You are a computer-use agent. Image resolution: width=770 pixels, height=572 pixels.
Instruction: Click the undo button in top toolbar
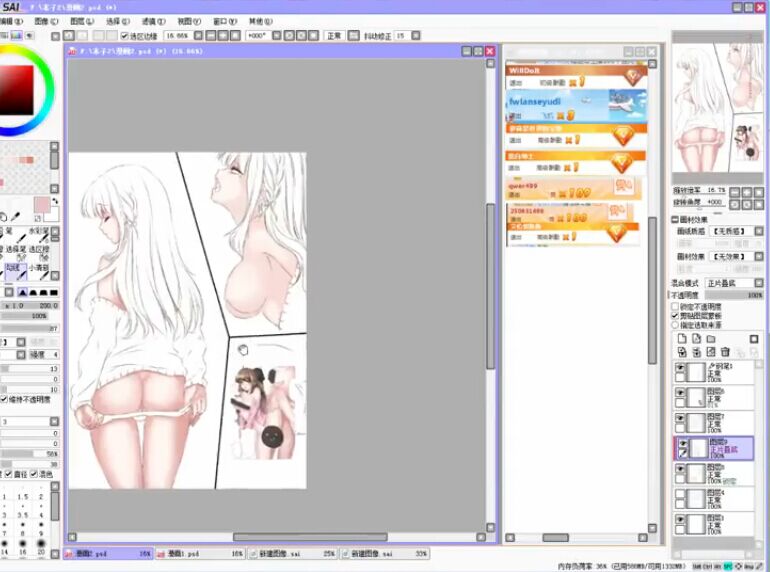point(69,35)
